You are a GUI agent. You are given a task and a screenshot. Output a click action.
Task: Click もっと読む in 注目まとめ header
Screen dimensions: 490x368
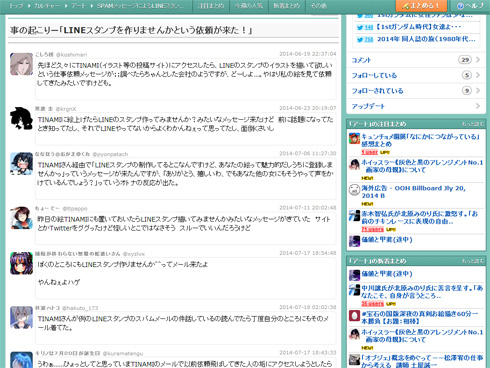tap(473, 124)
